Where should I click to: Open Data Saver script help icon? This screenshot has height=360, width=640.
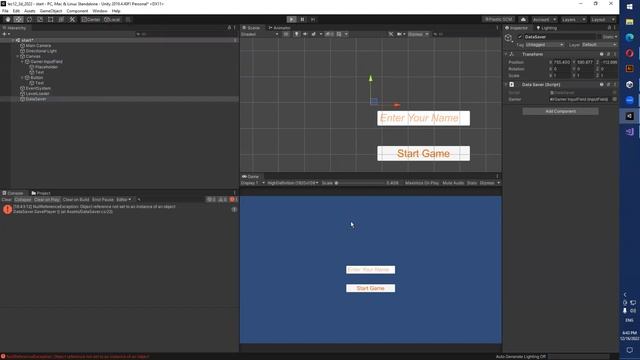point(601,84)
